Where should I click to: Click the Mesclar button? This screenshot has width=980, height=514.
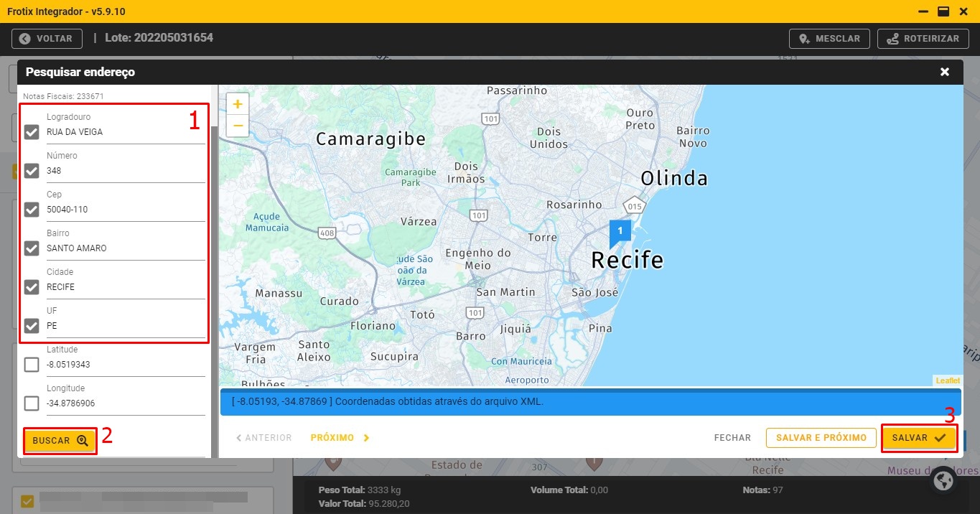pyautogui.click(x=829, y=39)
